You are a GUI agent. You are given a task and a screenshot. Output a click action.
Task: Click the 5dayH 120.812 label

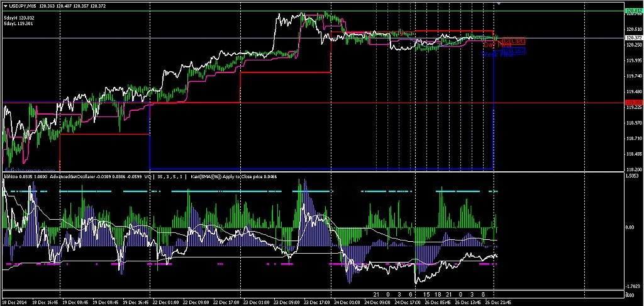19,18
